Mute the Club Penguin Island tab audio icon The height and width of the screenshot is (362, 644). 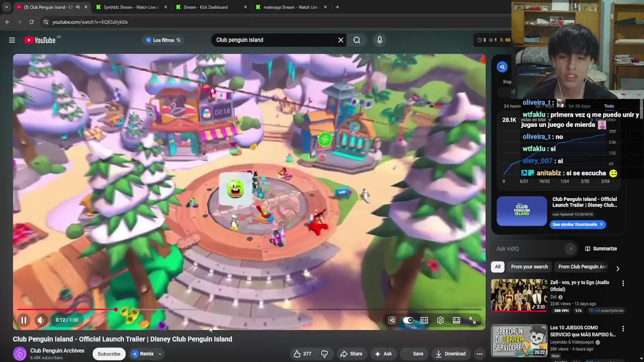point(77,7)
